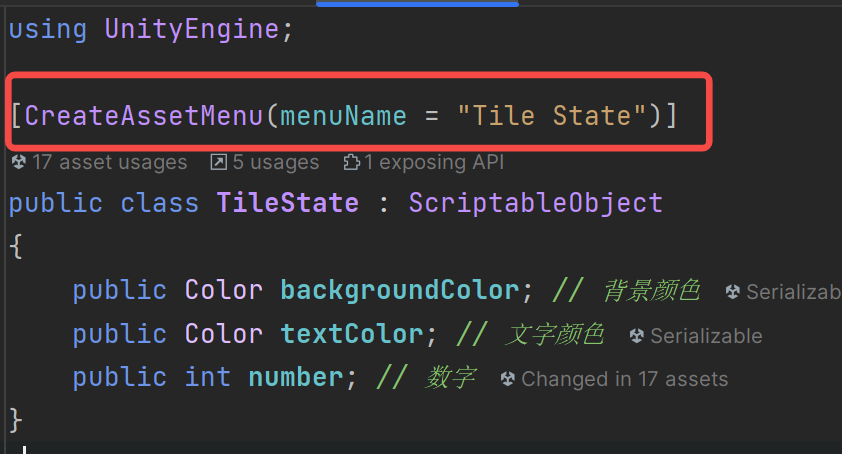Click inside the "Tile State" string

click(x=552, y=115)
